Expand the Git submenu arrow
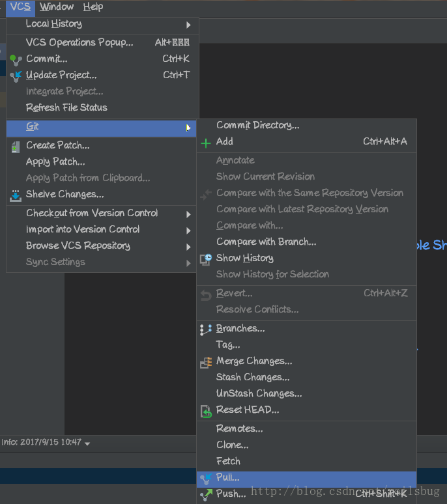This screenshot has width=447, height=504. (x=188, y=128)
